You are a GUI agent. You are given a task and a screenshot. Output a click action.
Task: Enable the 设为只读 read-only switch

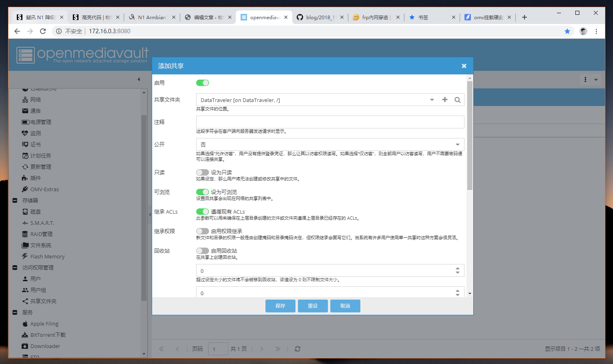(202, 172)
